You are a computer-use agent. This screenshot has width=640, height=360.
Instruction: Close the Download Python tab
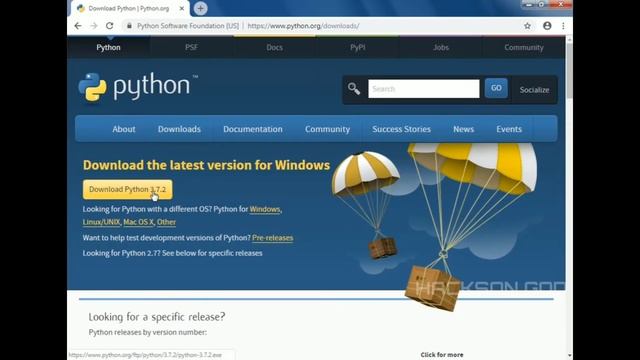182,8
